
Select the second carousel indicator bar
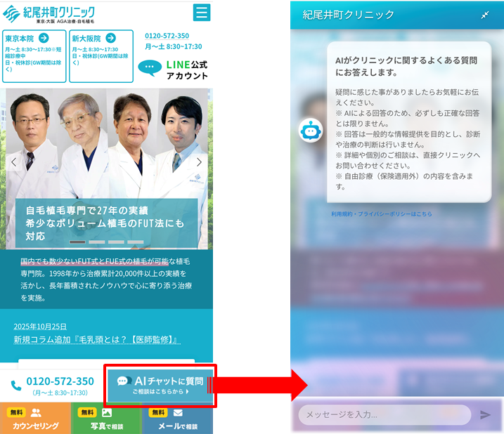click(x=97, y=242)
